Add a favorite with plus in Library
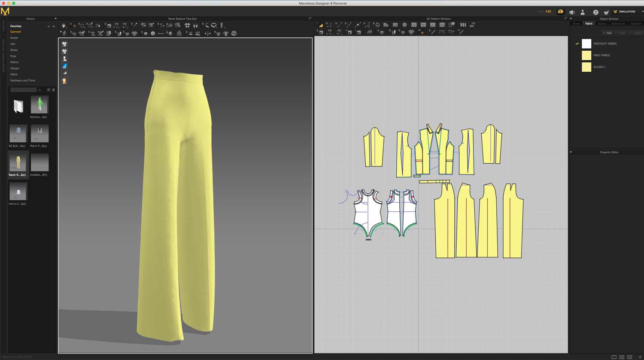 click(49, 26)
